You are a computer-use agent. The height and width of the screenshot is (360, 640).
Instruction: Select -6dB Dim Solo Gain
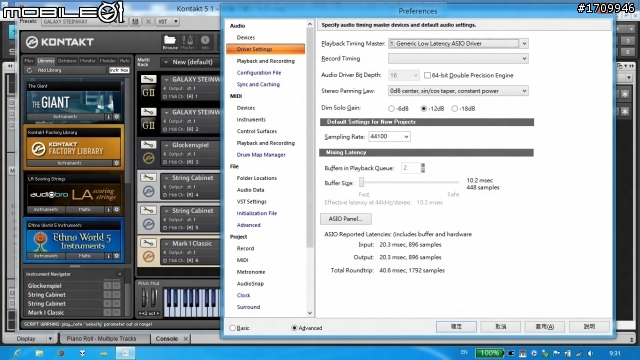tap(391, 109)
